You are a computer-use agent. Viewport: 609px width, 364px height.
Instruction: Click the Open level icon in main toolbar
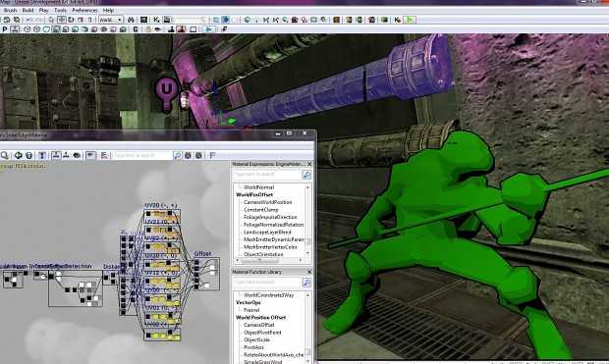[7, 20]
